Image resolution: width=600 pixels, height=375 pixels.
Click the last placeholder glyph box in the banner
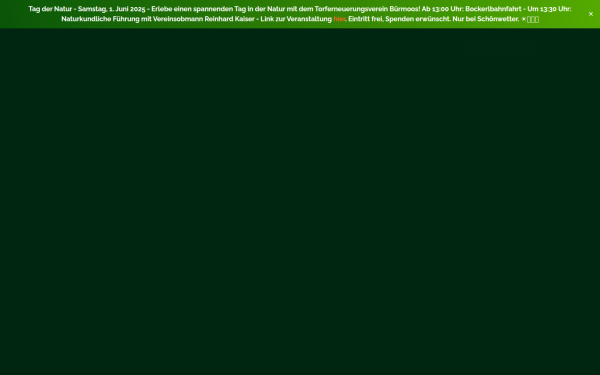[537, 20]
